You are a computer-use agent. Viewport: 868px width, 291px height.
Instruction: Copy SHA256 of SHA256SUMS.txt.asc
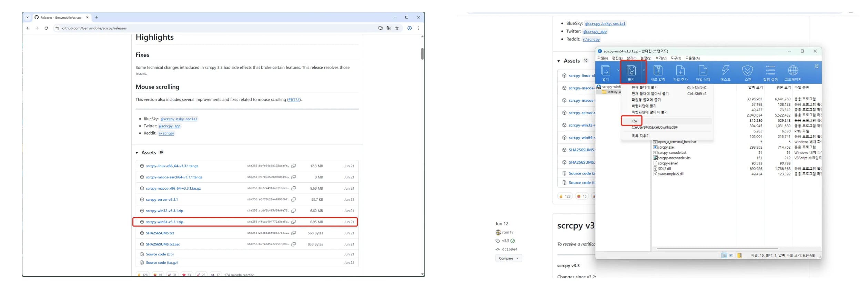tap(293, 244)
